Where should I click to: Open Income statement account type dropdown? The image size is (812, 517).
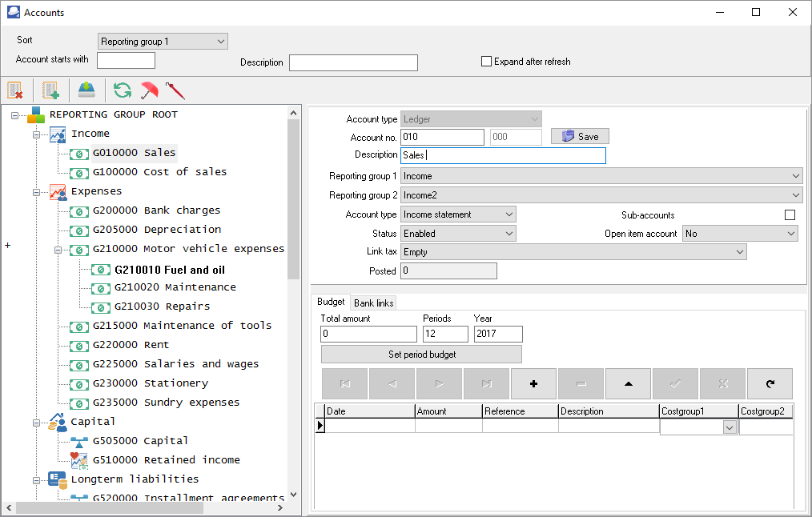coord(458,214)
